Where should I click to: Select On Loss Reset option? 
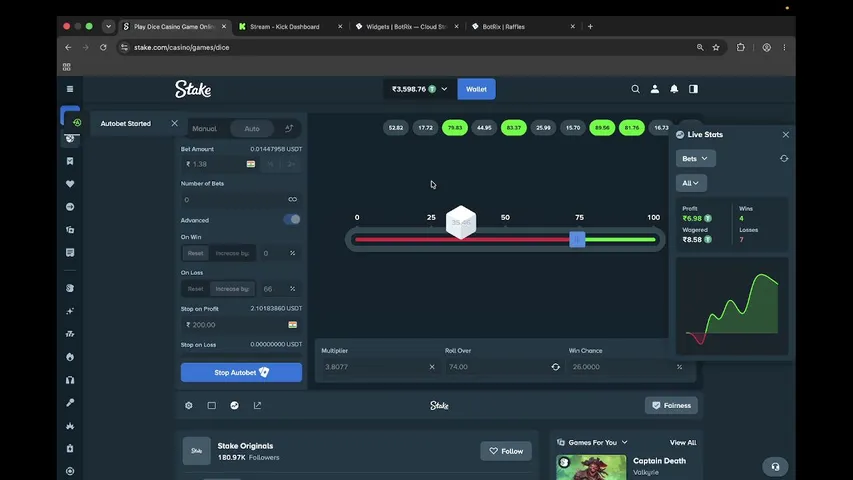point(195,289)
